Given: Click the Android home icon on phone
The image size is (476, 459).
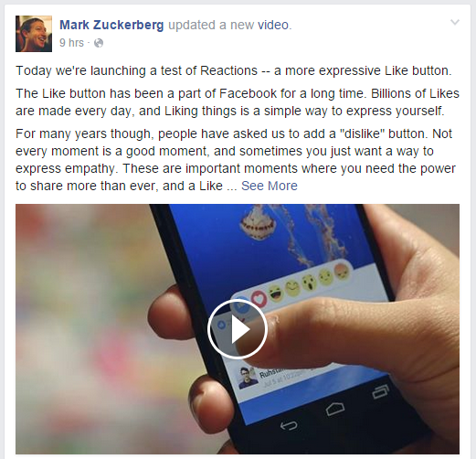Looking at the screenshot, I should (x=335, y=409).
